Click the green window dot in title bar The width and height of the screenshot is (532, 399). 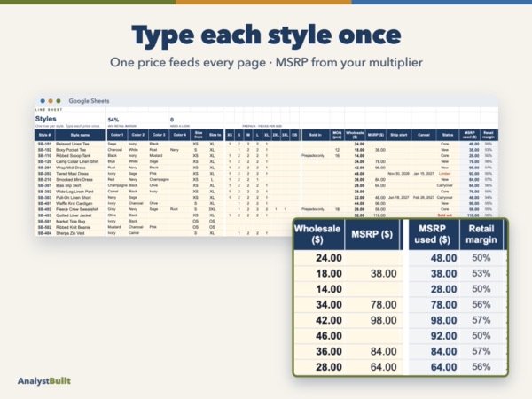coord(59,101)
